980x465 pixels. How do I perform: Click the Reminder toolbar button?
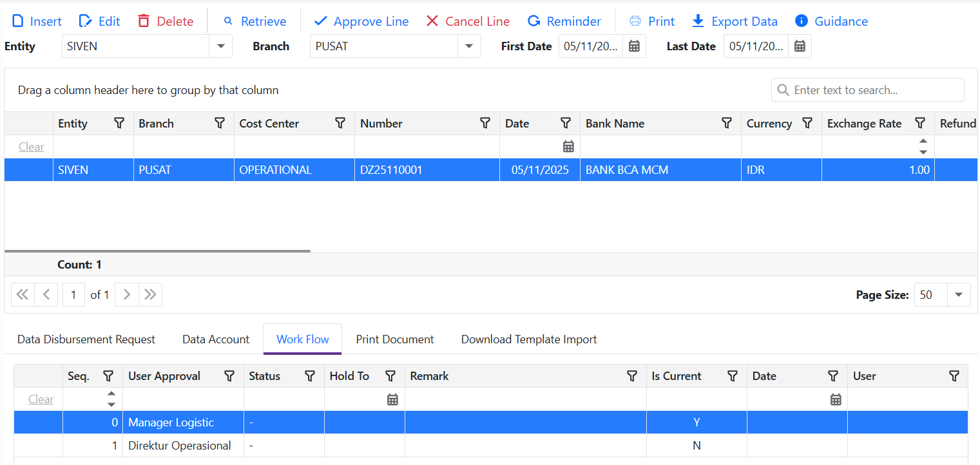(564, 21)
